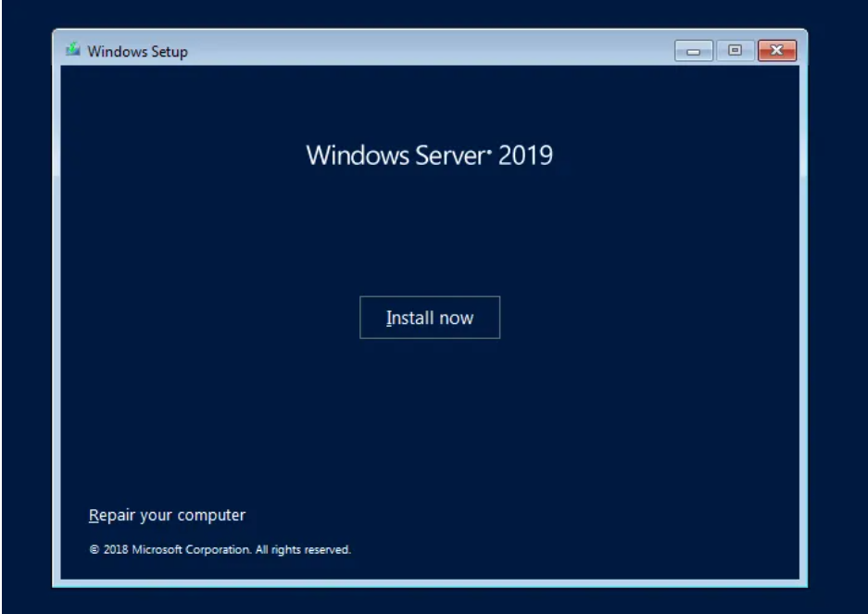The image size is (868, 614).
Task: Click the Windows Setup title text
Action: (138, 52)
